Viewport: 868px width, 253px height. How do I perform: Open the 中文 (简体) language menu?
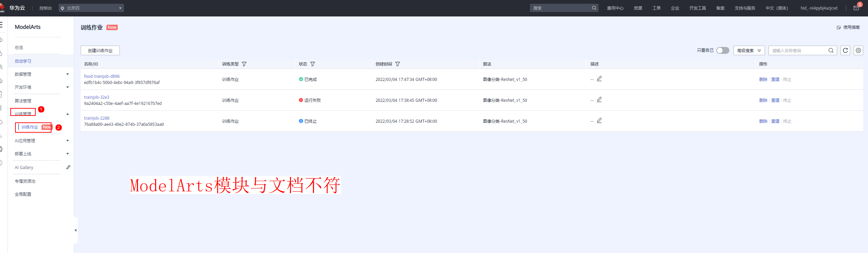[x=777, y=8]
